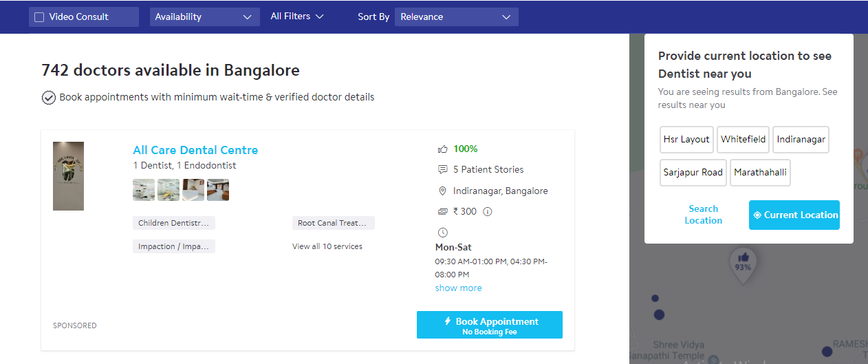Enable the Video Consult checkbox
The image size is (868, 364).
click(40, 17)
